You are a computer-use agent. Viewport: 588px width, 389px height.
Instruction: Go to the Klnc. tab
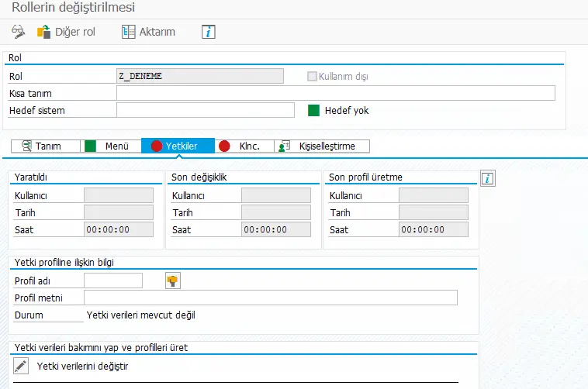coord(244,146)
